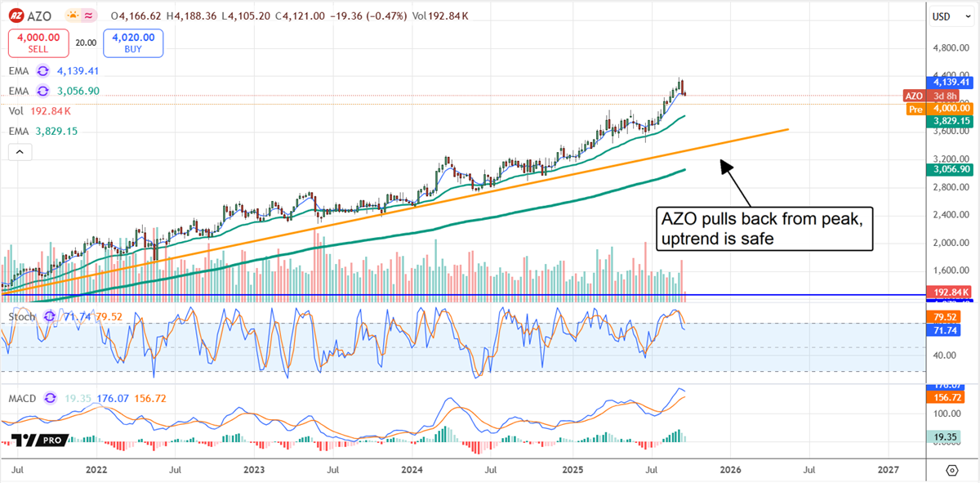The width and height of the screenshot is (980, 483).
Task: Click the 2,400.00 price scale tick
Action: point(953,215)
